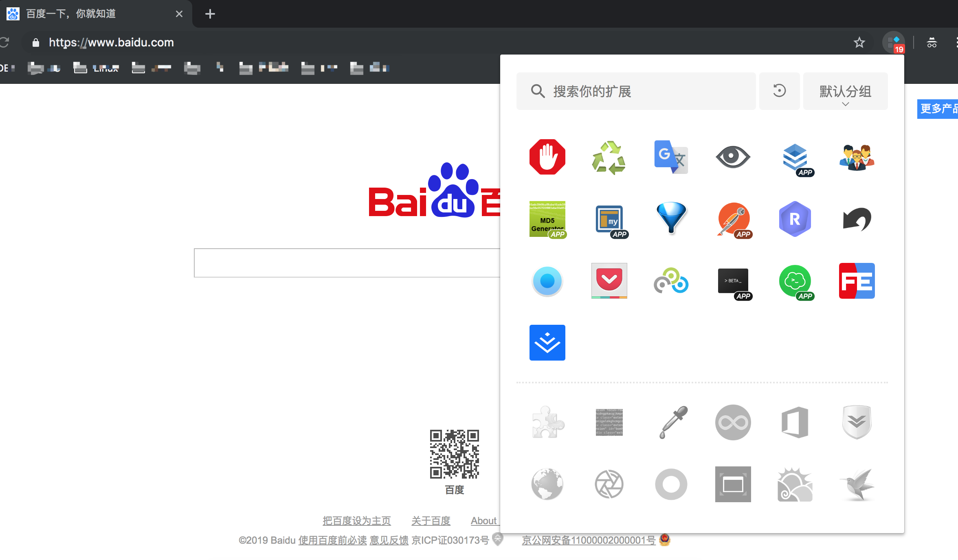Enable the disabled eyedropper color picker extension
This screenshot has height=560, width=958.
[673, 422]
